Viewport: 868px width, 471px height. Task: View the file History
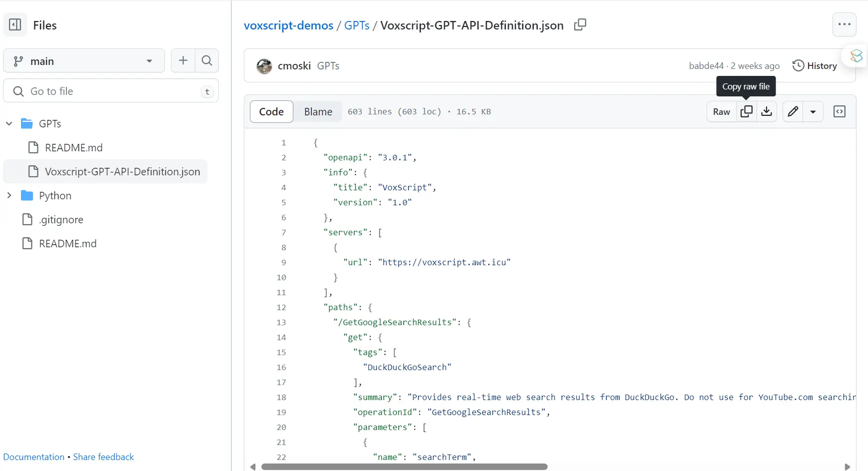[815, 65]
